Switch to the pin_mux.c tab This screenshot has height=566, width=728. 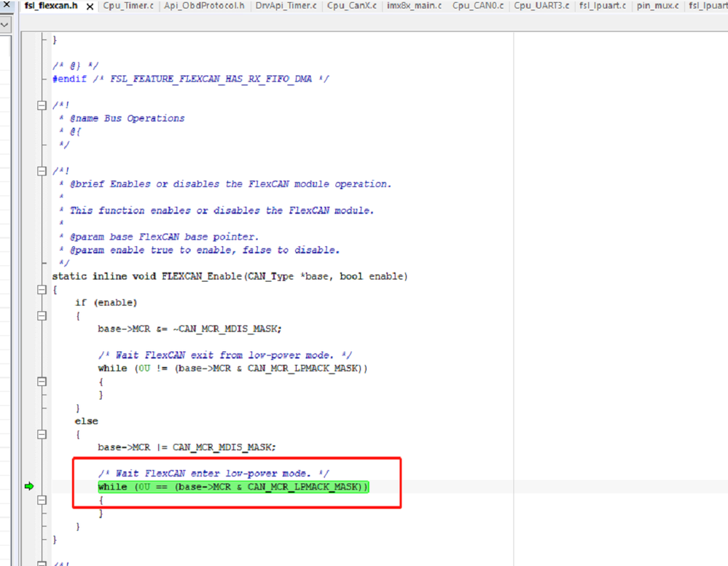(x=657, y=6)
